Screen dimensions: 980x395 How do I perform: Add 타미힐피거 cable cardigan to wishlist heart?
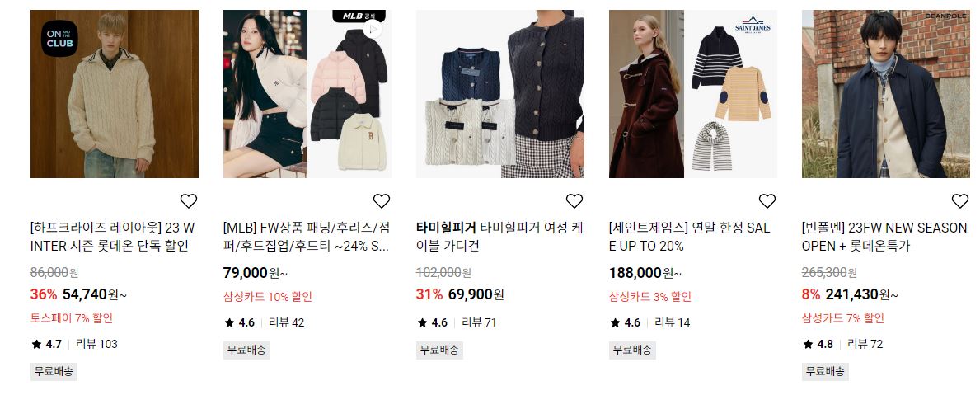coord(574,200)
